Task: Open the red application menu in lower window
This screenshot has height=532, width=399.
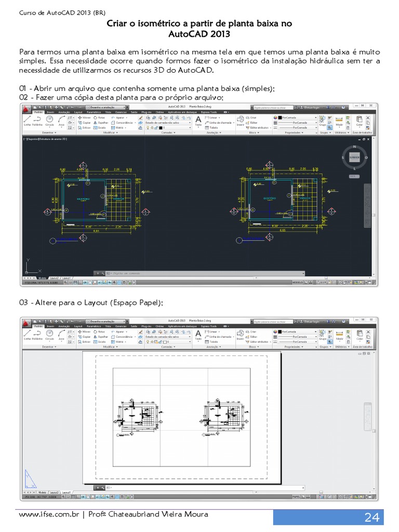Action: pos(26,323)
